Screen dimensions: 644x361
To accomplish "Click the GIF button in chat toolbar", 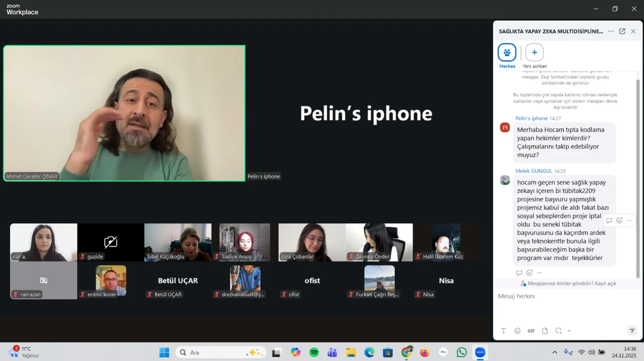I will 531,331.
